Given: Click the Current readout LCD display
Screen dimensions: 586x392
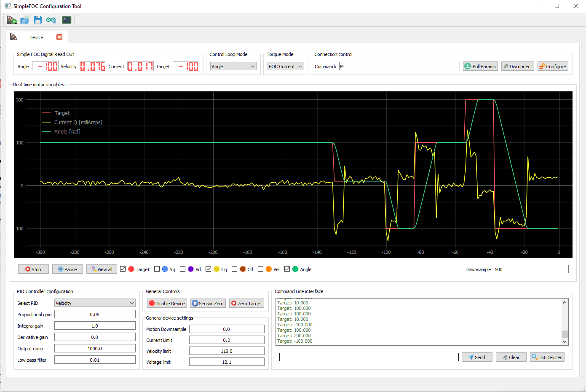Looking at the screenshot, I should click(x=140, y=67).
